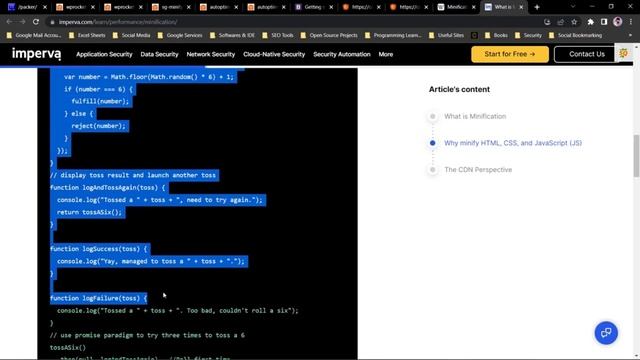This screenshot has height=360, width=640.
Task: Jump to The CDN Perspective section
Action: coord(478,169)
